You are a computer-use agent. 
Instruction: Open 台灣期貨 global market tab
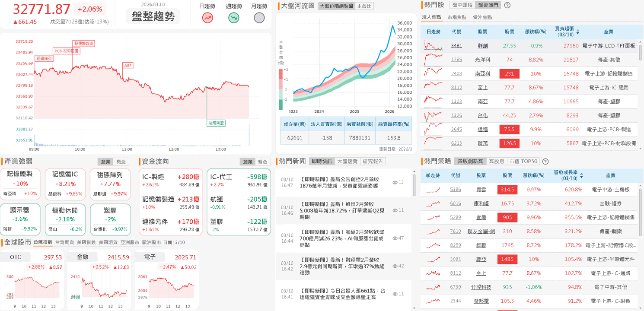coord(64,242)
